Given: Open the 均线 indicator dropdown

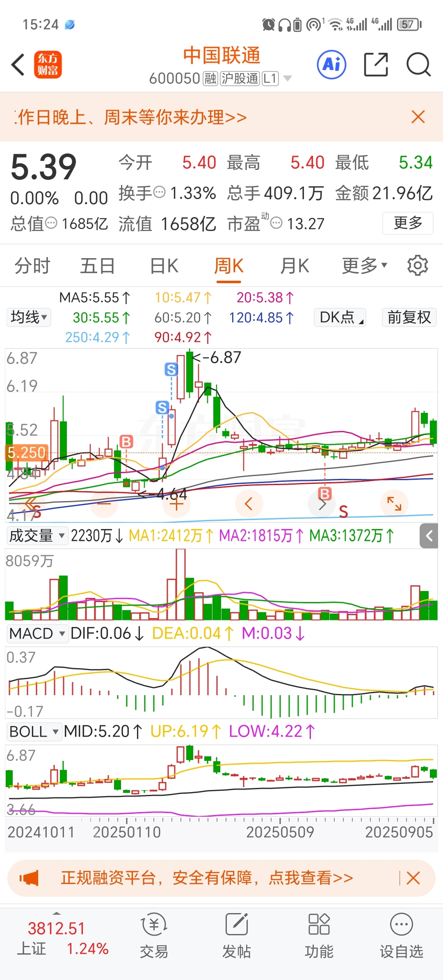Looking at the screenshot, I should coord(29,317).
